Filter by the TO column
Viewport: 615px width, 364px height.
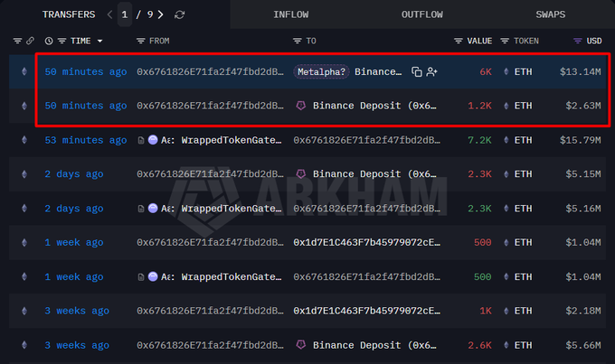coord(298,41)
